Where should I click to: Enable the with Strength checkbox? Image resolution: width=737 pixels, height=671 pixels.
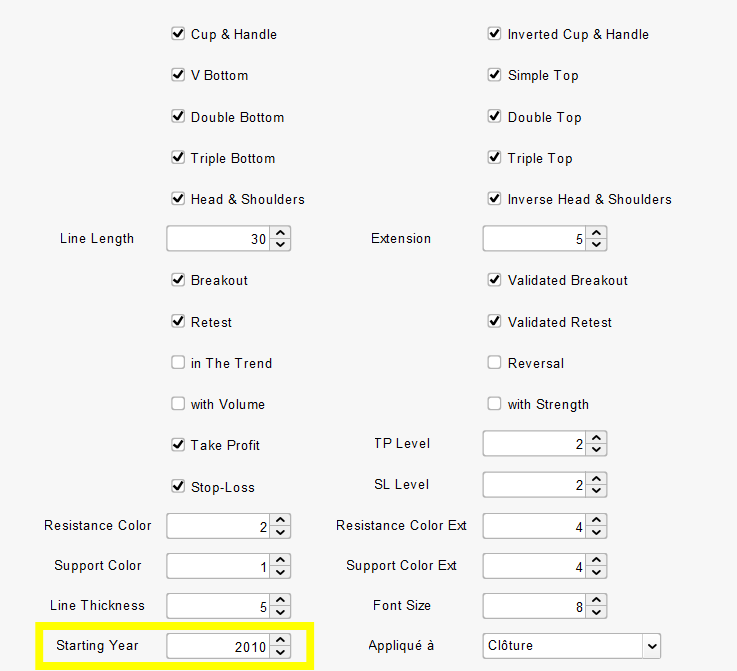click(x=494, y=404)
